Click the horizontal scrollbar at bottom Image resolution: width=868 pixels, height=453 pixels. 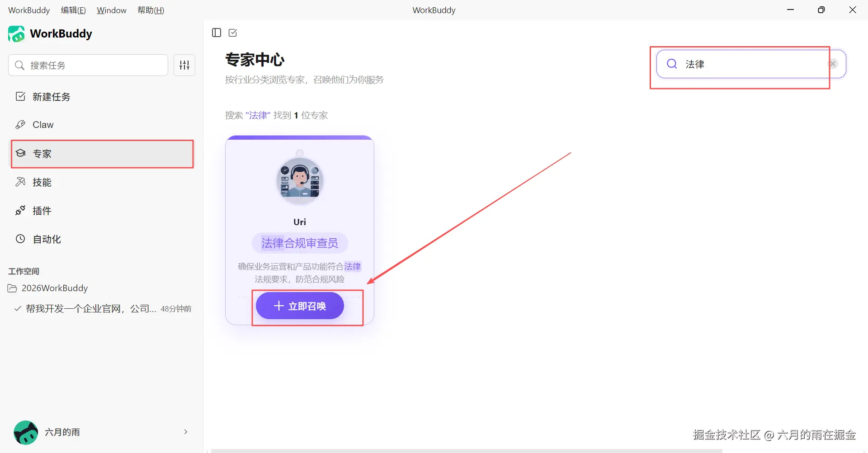coord(467,450)
